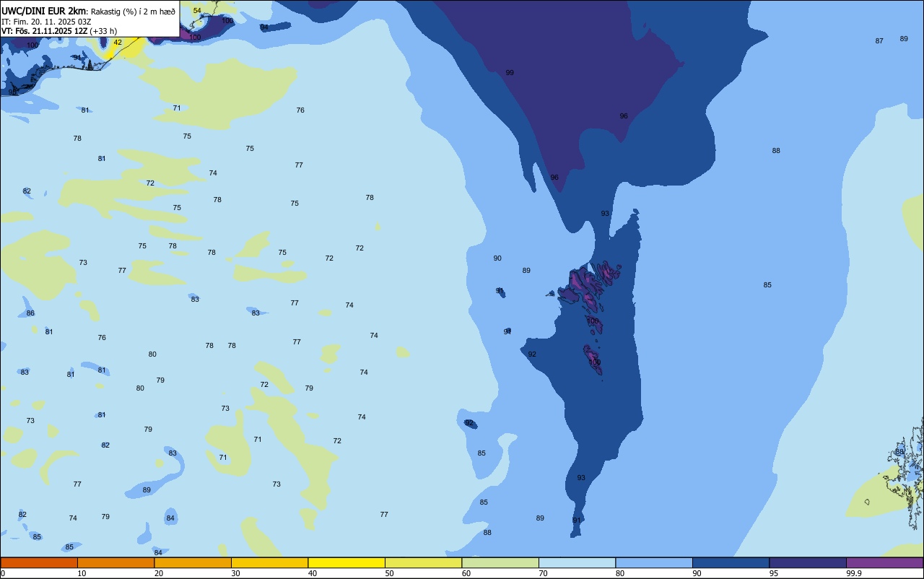Click the '87' humidity value on map
This screenshot has width=924, height=579.
[x=879, y=41]
